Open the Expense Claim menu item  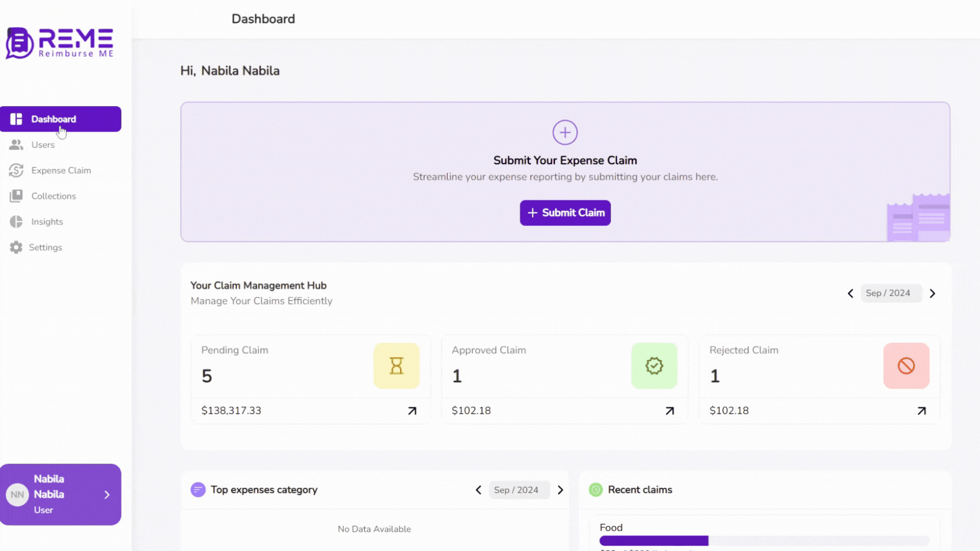coord(61,170)
